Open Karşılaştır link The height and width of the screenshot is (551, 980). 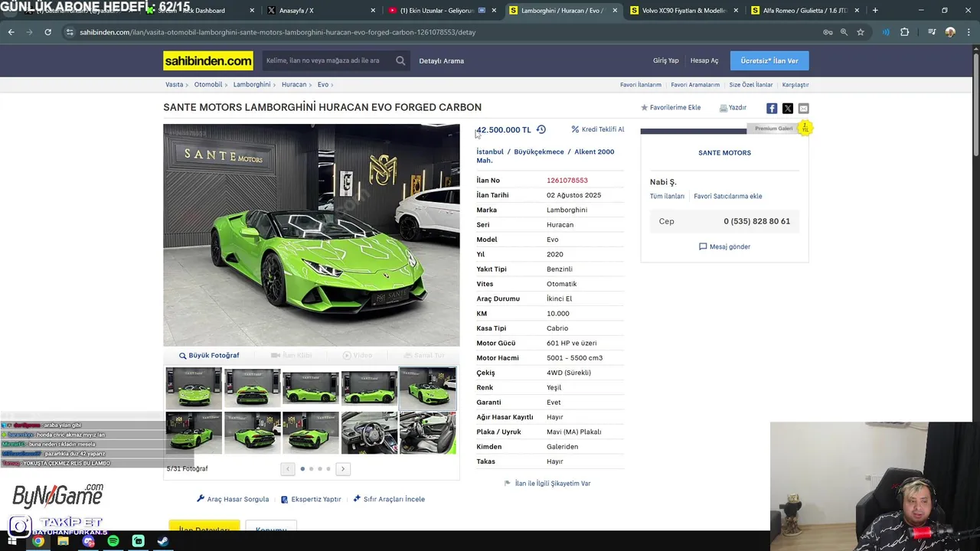point(795,85)
